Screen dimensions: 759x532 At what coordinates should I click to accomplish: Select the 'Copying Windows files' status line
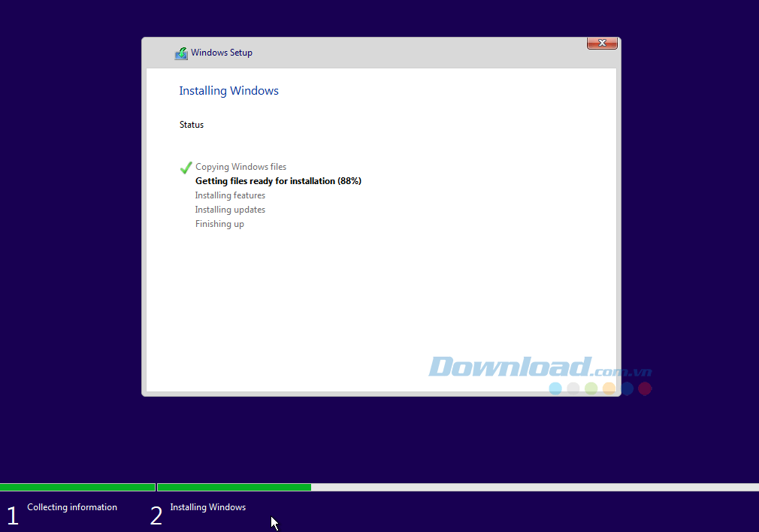tap(240, 167)
